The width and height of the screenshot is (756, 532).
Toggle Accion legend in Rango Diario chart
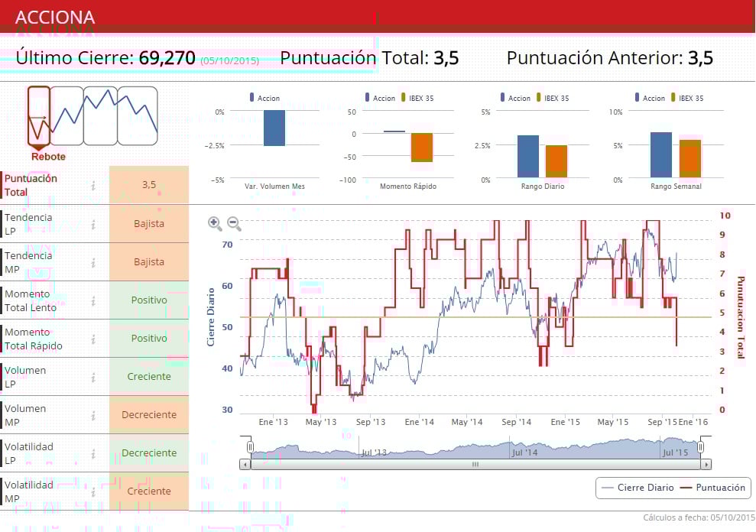tap(515, 98)
